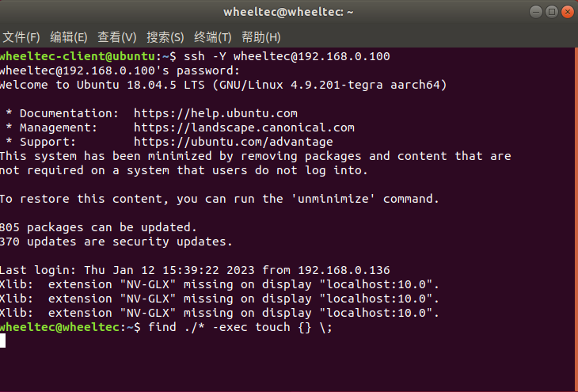Click the green wheeltec-client@ubuntu prompt

[78, 56]
